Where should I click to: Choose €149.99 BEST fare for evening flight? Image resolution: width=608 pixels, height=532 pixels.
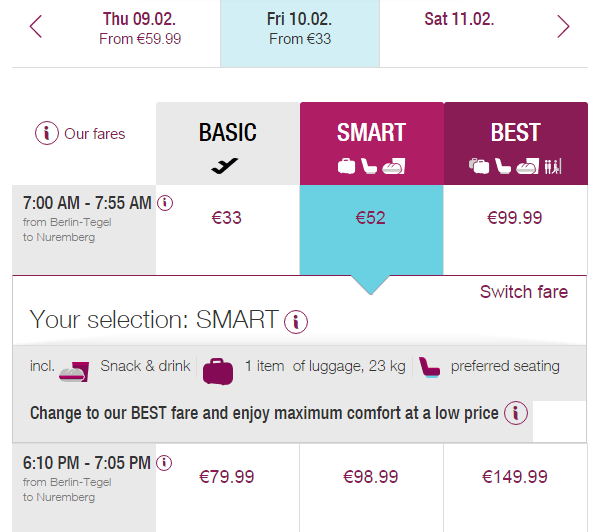point(515,477)
